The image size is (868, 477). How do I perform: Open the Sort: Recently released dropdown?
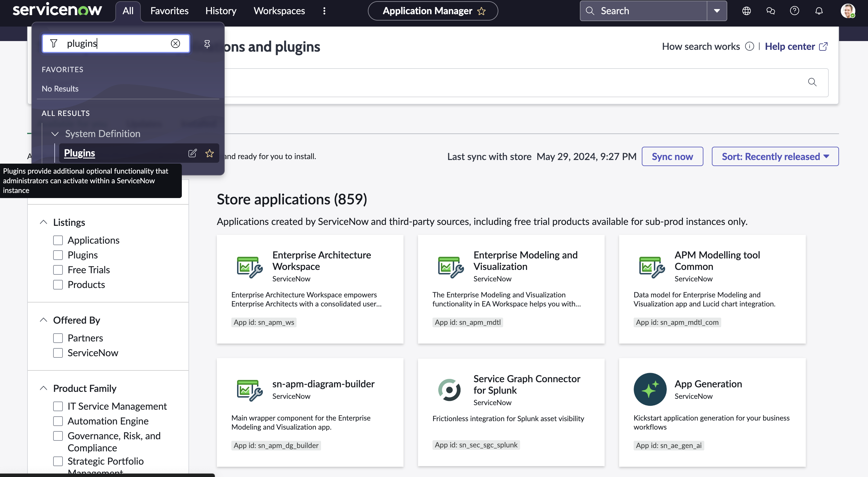pyautogui.click(x=775, y=156)
